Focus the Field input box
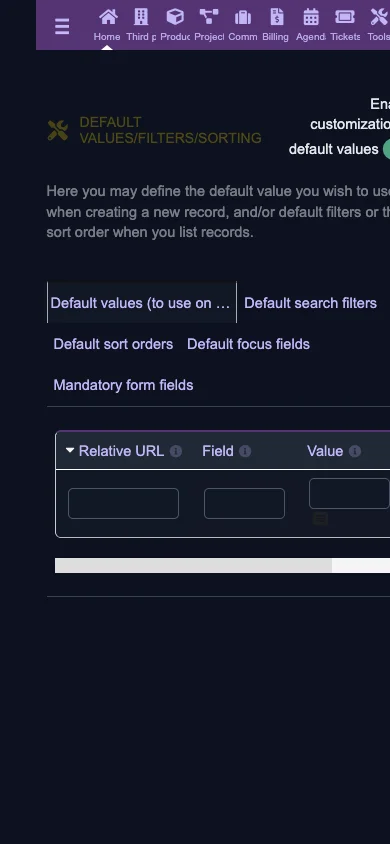The image size is (390, 844). [x=244, y=503]
